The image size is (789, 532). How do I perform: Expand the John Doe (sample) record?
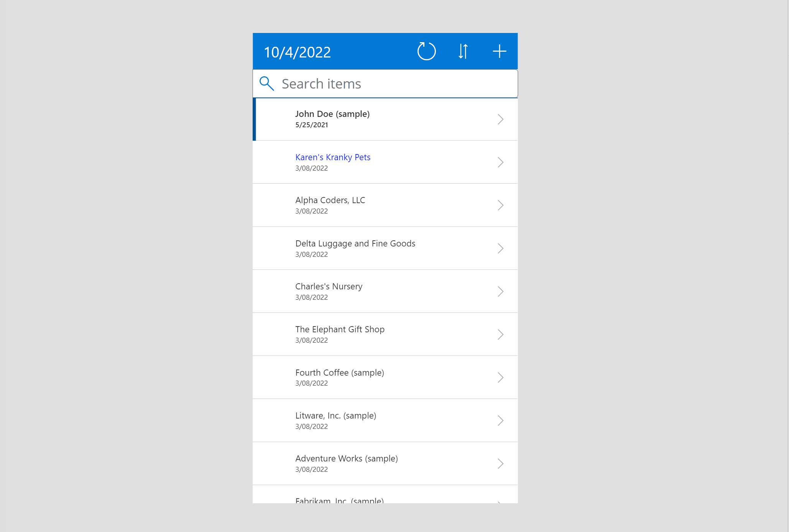pyautogui.click(x=500, y=119)
